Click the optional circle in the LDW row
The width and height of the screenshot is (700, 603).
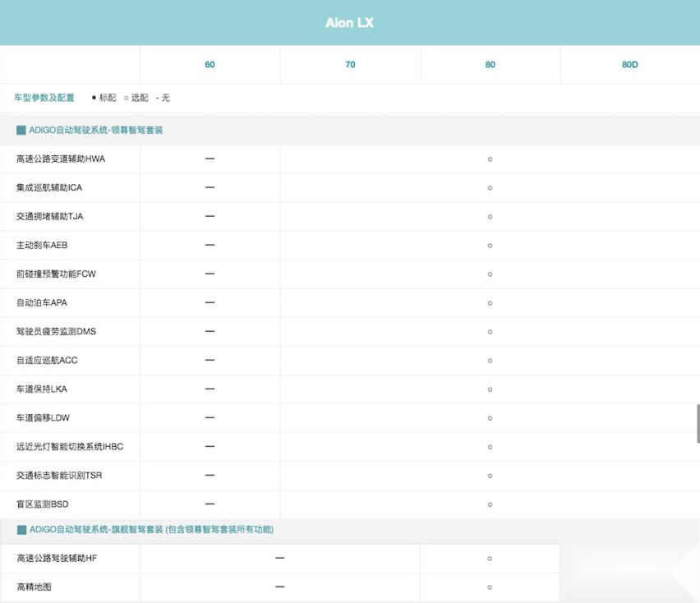pos(490,418)
